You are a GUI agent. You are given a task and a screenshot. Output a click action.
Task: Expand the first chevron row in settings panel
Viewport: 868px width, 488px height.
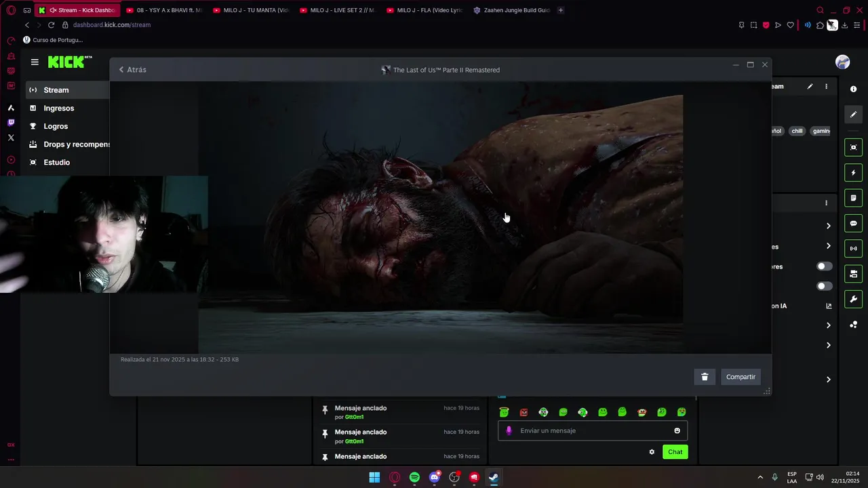828,226
